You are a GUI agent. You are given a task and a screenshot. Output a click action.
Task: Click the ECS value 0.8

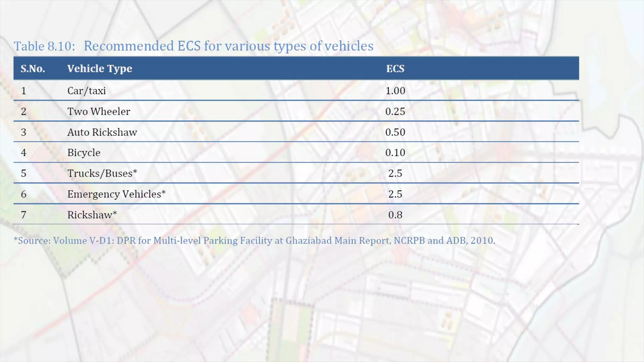395,215
